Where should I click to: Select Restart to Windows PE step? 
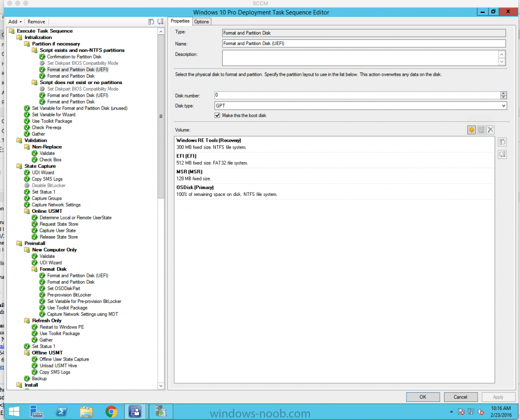click(x=62, y=327)
